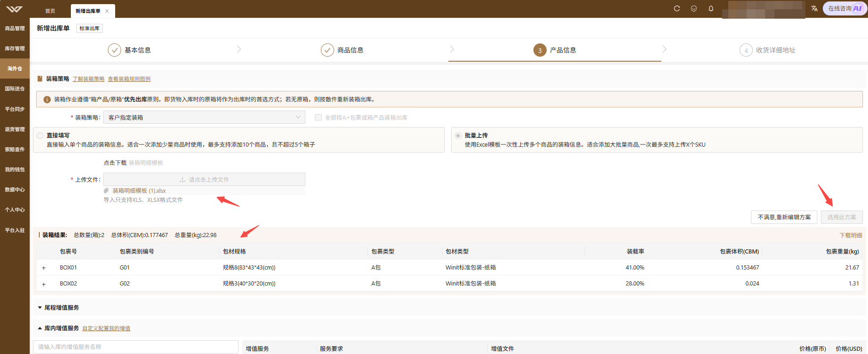Screen dimensions: 868x354
Task: Click the 装箱策略 section icon
Action: 40,79
